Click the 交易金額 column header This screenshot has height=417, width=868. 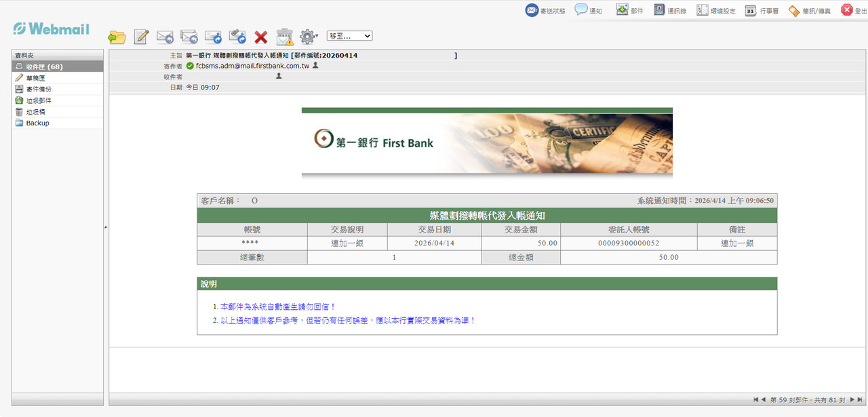[x=521, y=229]
